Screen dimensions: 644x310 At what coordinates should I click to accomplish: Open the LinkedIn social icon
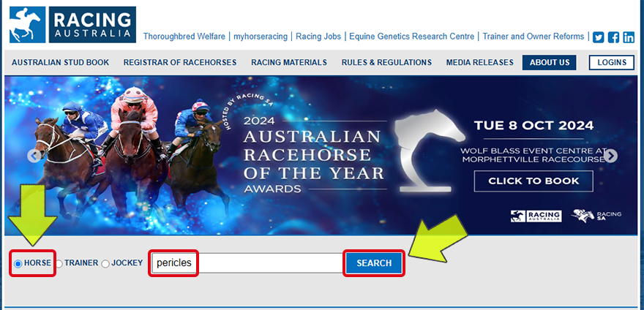coord(629,37)
